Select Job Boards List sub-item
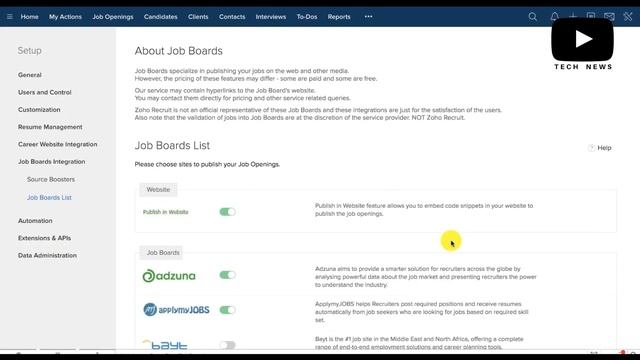The height and width of the screenshot is (360, 640). coord(49,198)
